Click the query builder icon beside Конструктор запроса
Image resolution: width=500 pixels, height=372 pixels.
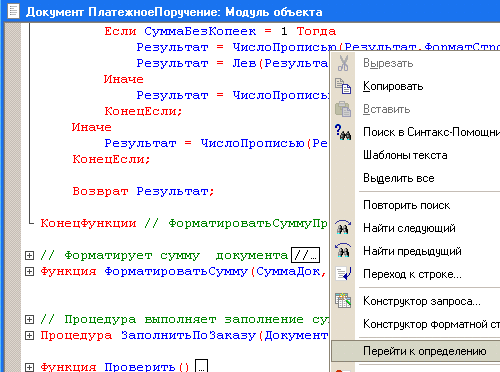pyautogui.click(x=343, y=301)
